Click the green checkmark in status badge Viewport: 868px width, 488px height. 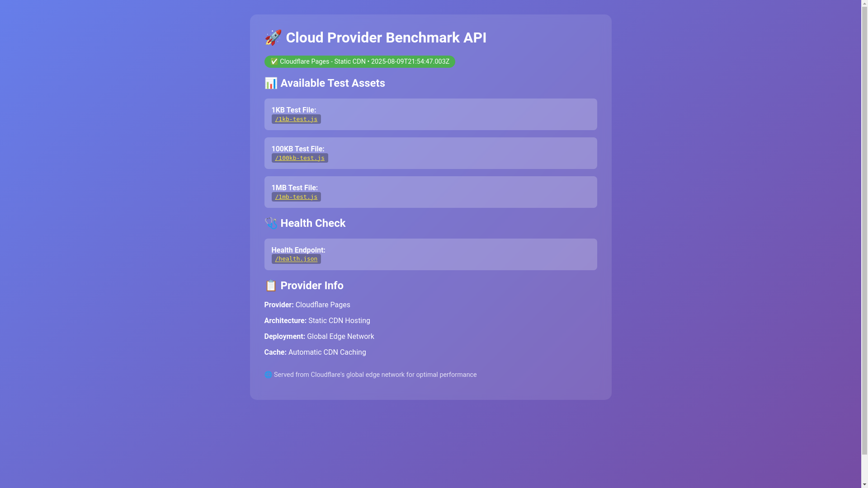click(x=274, y=61)
